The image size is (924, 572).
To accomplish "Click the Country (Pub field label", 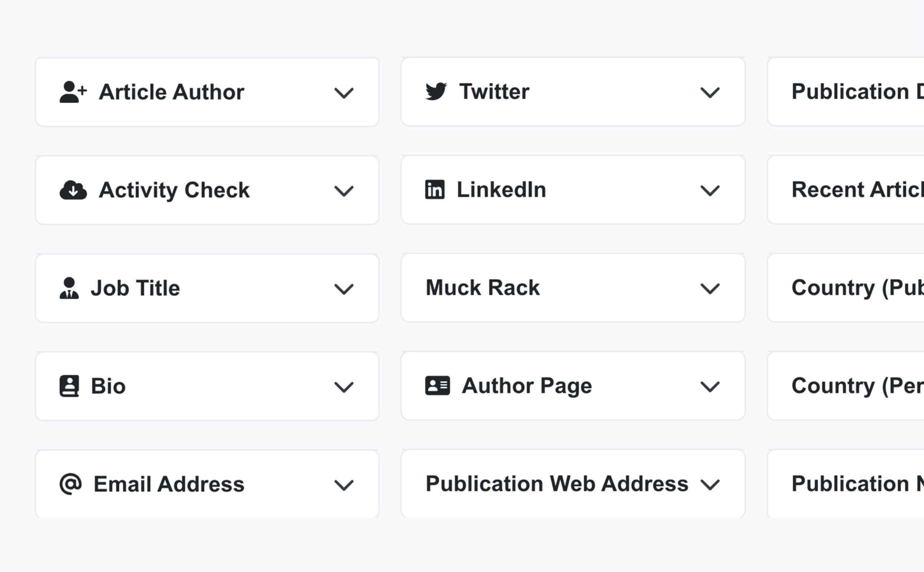I will tap(857, 288).
